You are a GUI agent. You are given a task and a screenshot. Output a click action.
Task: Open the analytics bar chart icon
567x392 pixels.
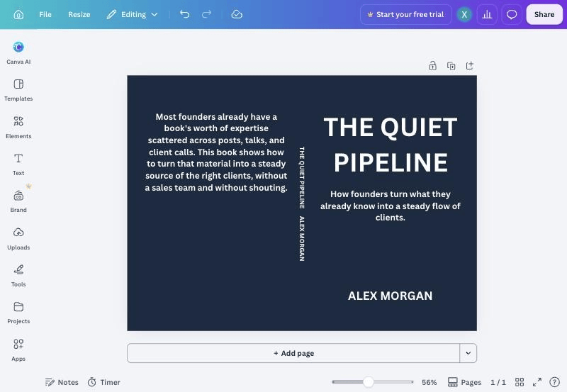487,14
